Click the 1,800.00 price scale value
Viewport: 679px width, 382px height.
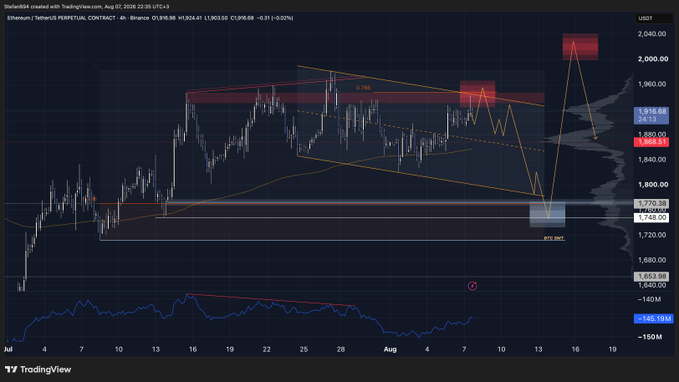[653, 185]
